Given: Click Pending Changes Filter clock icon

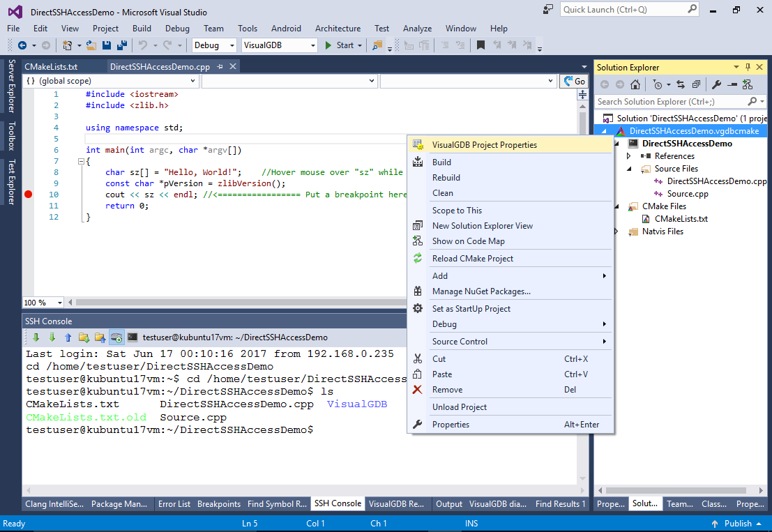Looking at the screenshot, I should [658, 84].
